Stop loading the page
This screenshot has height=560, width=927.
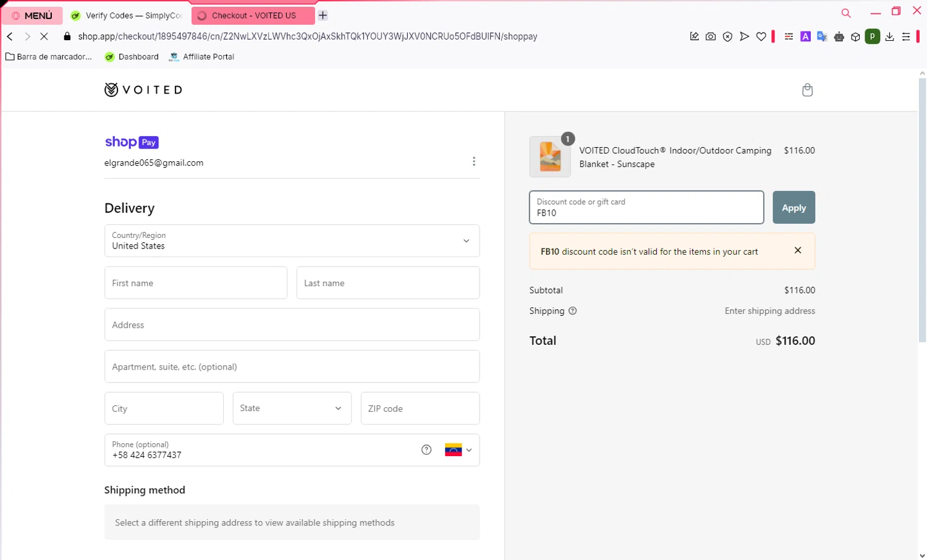(x=44, y=36)
